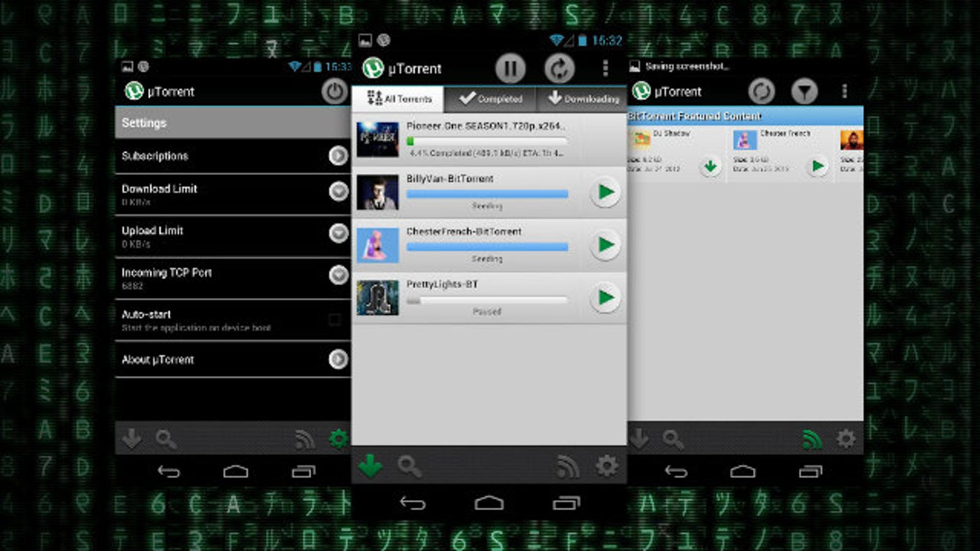Switch to the Downloading tab

(582, 99)
